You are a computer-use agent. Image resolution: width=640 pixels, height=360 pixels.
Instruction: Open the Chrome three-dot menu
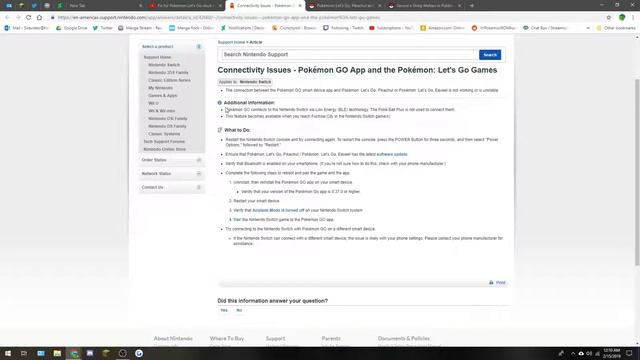633,18
